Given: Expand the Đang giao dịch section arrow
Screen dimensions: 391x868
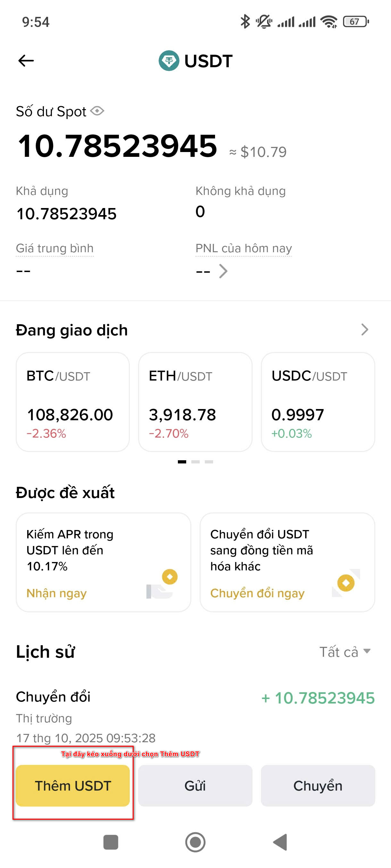Looking at the screenshot, I should (x=364, y=330).
